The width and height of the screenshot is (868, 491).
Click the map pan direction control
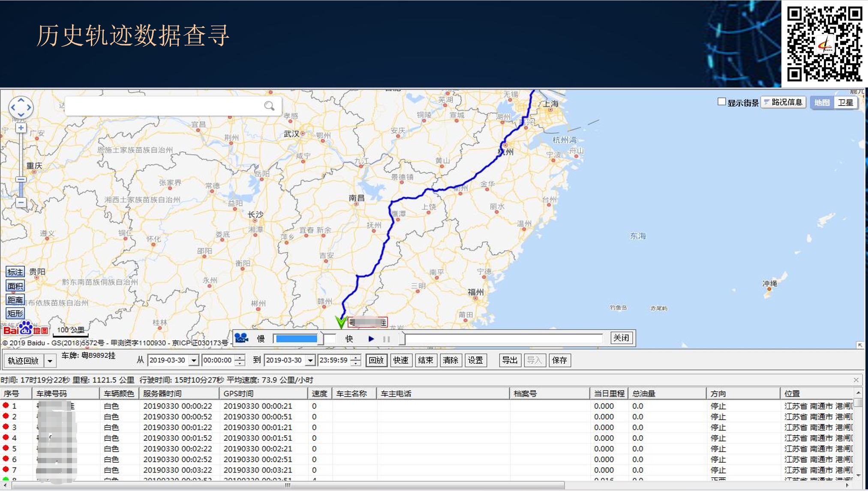click(x=21, y=107)
